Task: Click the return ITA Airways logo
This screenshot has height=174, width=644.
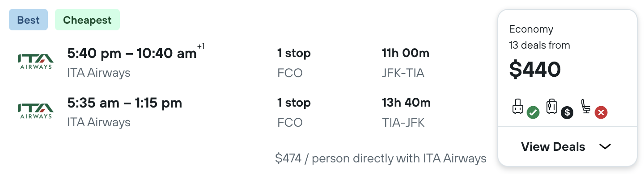Action: (x=36, y=111)
